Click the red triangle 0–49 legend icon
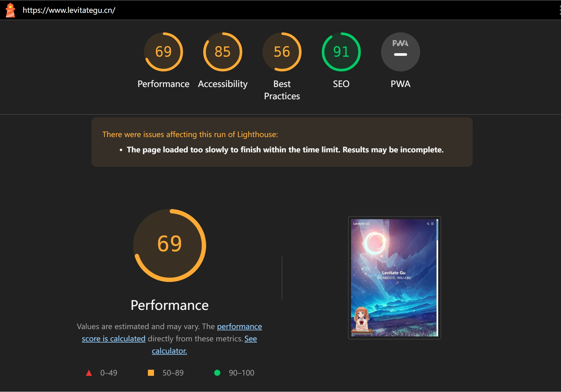561x392 pixels. pos(89,373)
